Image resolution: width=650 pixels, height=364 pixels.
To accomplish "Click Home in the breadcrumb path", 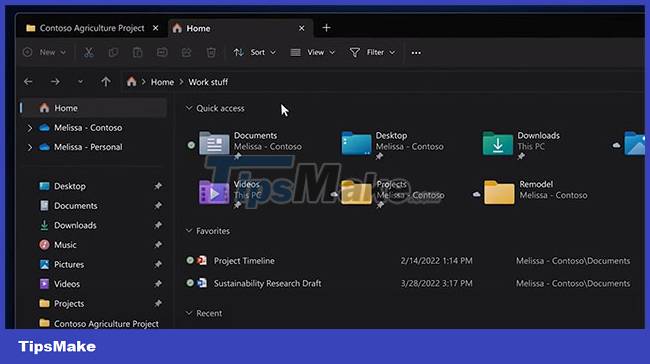I will tap(162, 82).
